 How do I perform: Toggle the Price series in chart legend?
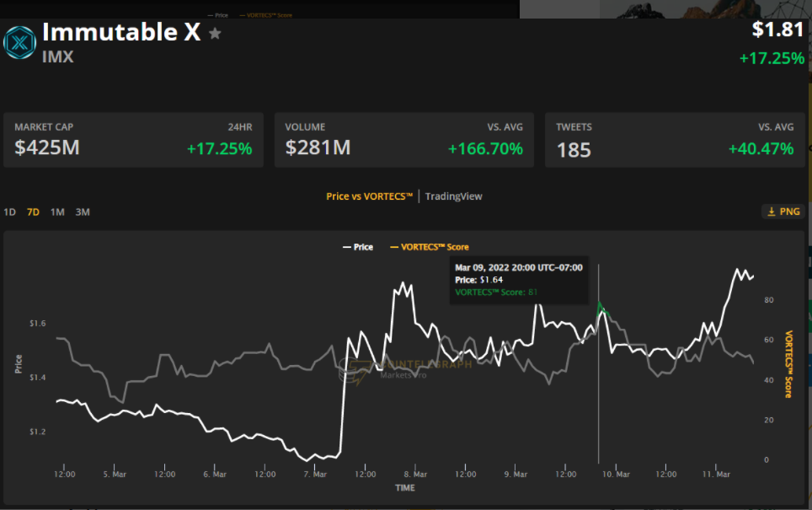pos(358,247)
